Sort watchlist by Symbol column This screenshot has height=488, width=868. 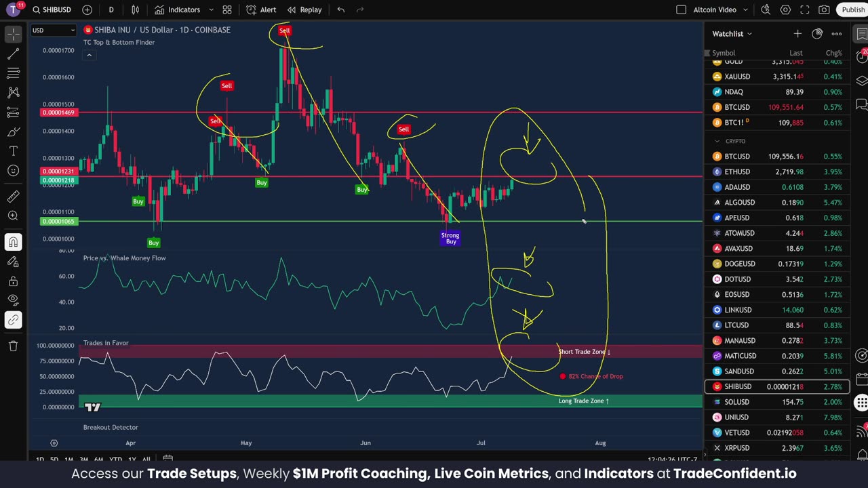[724, 53]
